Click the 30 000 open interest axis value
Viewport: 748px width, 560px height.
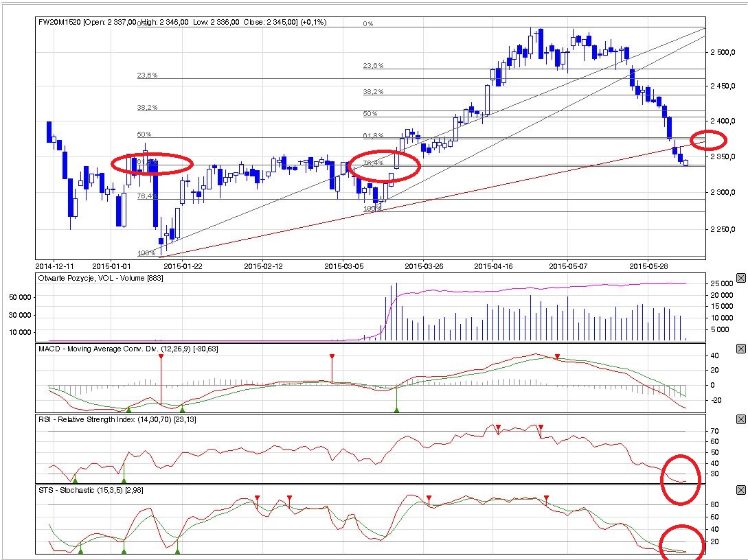pyautogui.click(x=20, y=315)
